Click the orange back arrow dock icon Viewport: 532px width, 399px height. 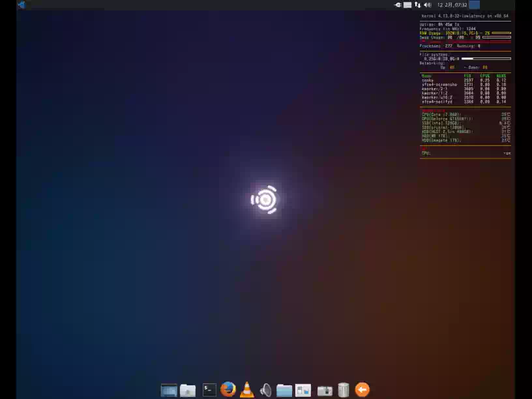click(x=362, y=389)
